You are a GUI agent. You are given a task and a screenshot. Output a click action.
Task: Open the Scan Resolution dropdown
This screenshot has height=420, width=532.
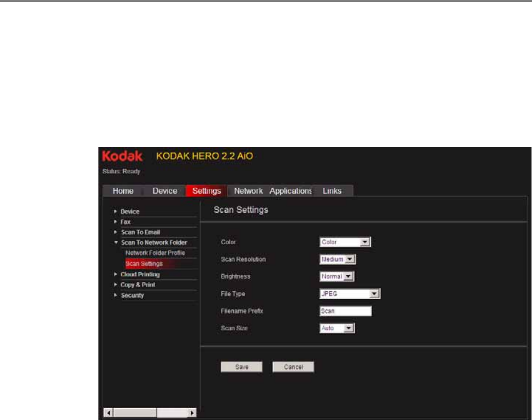[338, 259]
